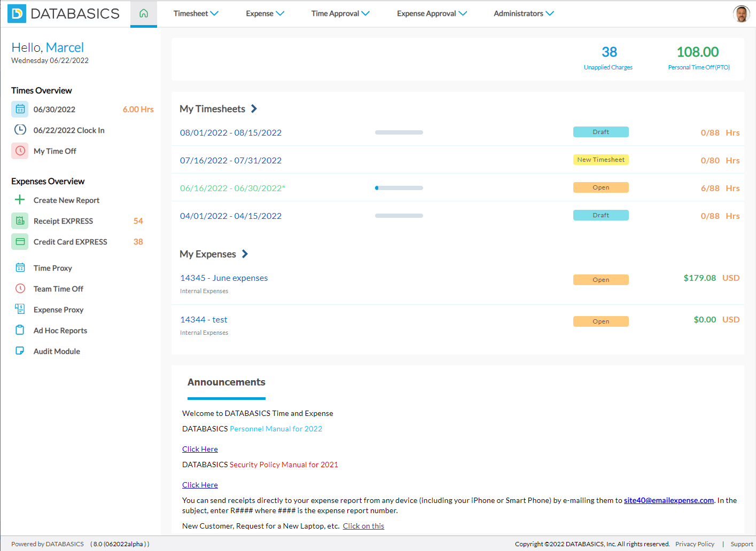Click the New Timesheet status badge
The image size is (756, 551).
601,160
